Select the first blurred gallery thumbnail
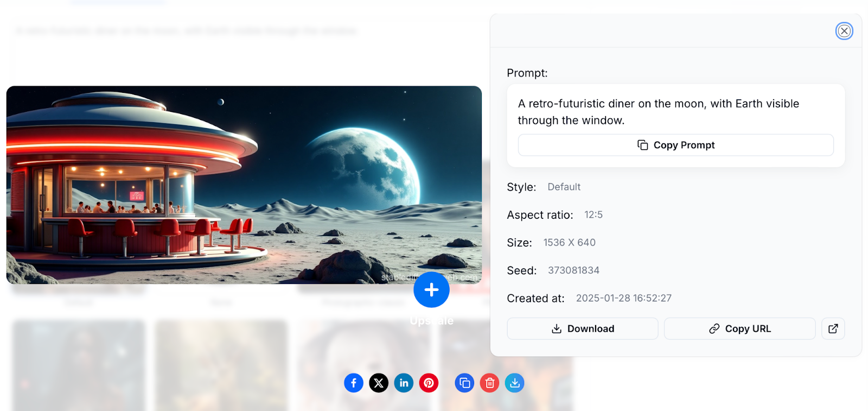 pos(79,365)
